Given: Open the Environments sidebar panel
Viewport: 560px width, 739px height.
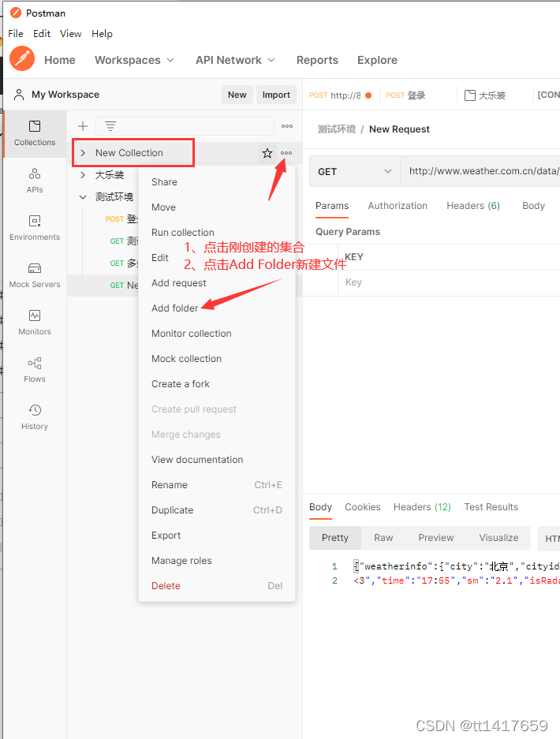Looking at the screenshot, I should pyautogui.click(x=35, y=228).
